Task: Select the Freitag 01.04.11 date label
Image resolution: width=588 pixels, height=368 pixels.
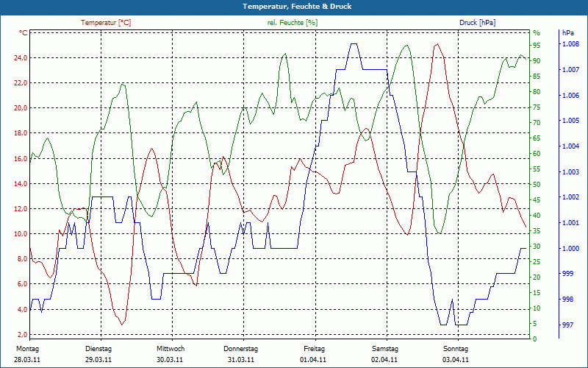Action: pos(314,354)
